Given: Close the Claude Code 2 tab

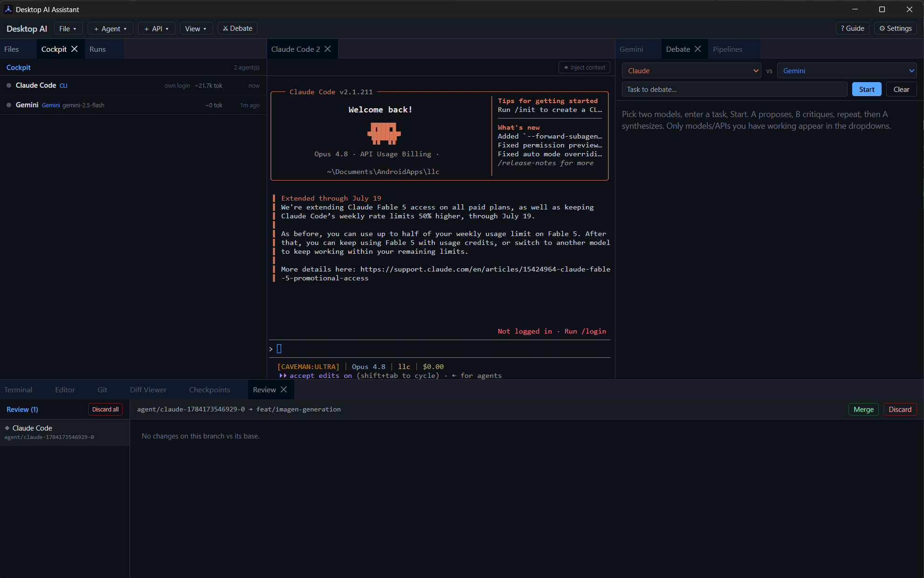Looking at the screenshot, I should click(328, 49).
